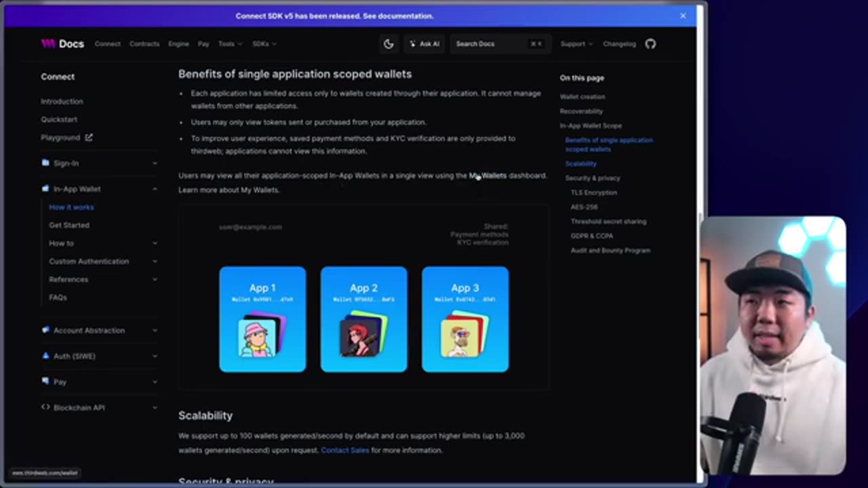Jump to In-App Wallet Scope outline entry
Screen dimensions: 868x488
tap(591, 125)
